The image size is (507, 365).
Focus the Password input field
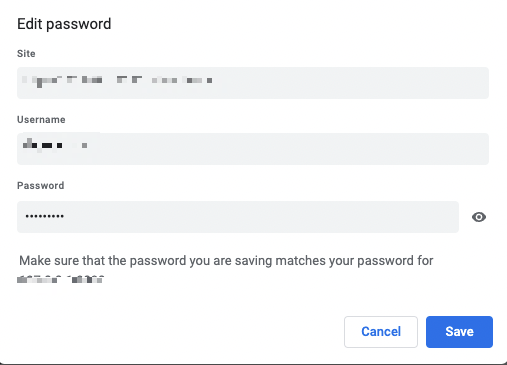coord(238,217)
